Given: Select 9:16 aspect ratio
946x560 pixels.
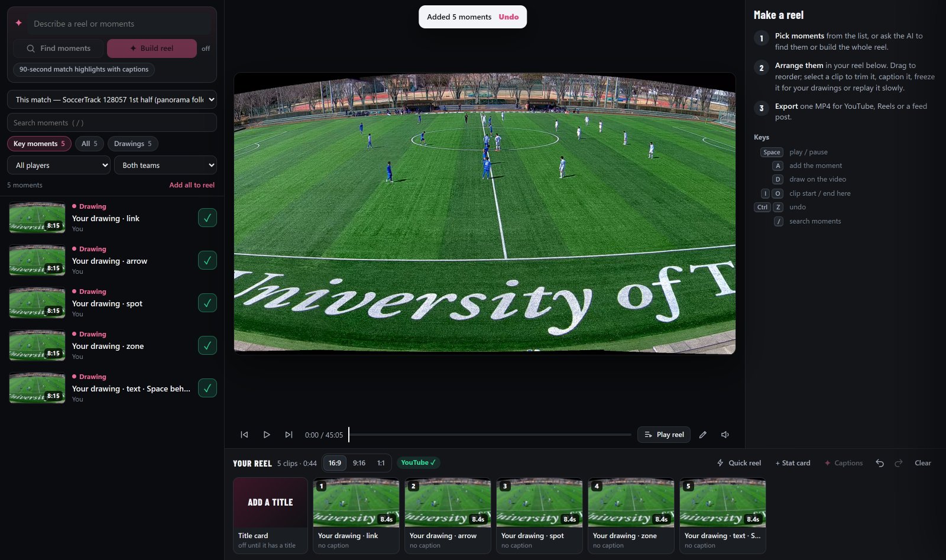Looking at the screenshot, I should pos(359,463).
